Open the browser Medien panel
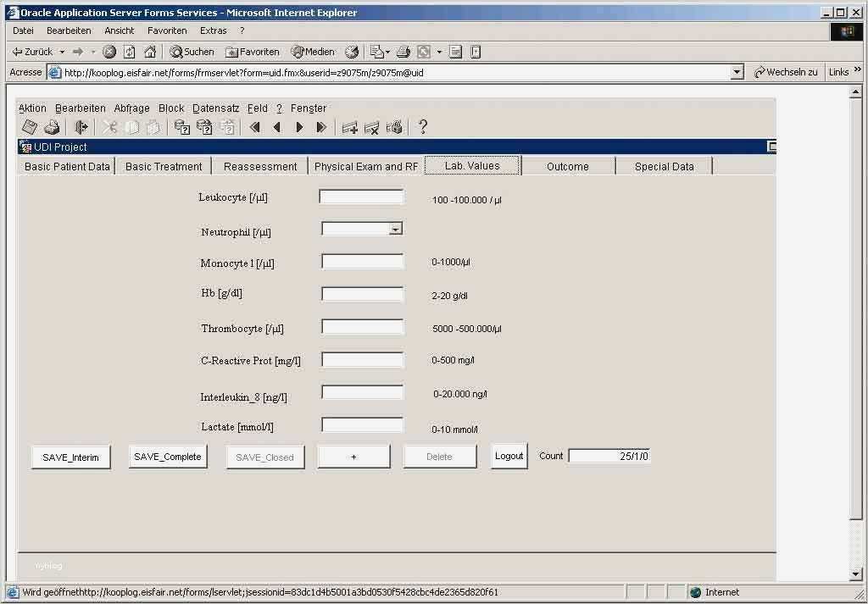 click(x=314, y=52)
